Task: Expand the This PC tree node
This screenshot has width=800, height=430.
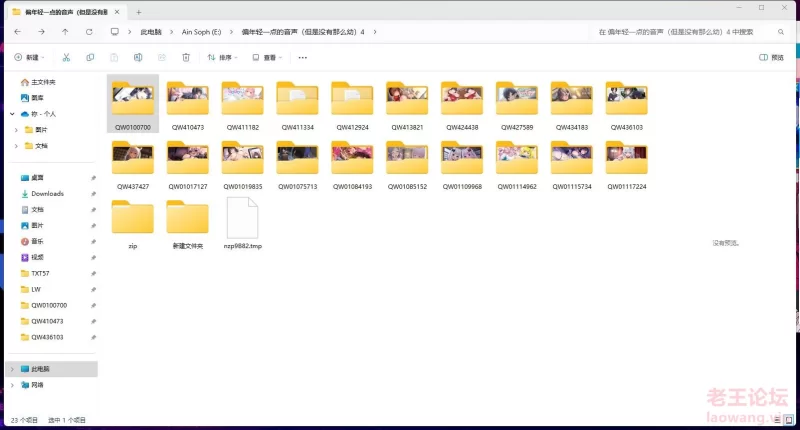Action: pyautogui.click(x=12, y=369)
